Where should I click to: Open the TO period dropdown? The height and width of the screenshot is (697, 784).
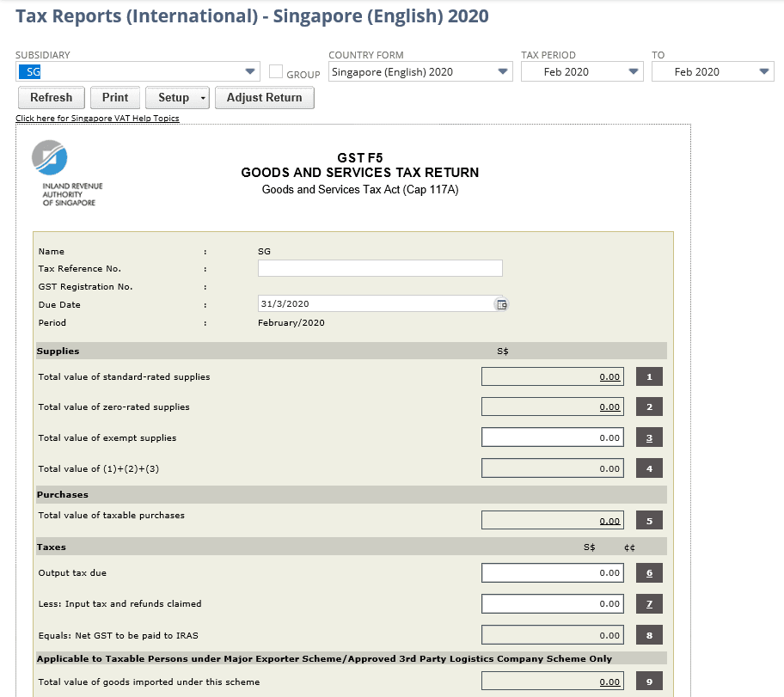click(763, 71)
